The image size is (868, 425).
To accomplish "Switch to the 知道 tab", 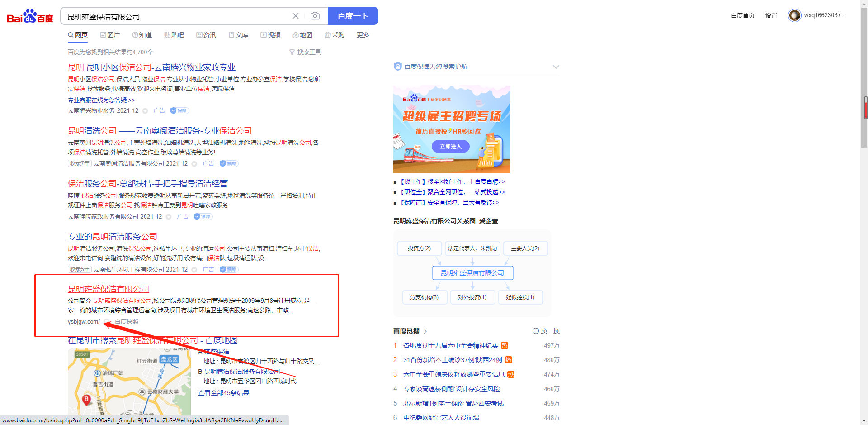I will pyautogui.click(x=142, y=35).
